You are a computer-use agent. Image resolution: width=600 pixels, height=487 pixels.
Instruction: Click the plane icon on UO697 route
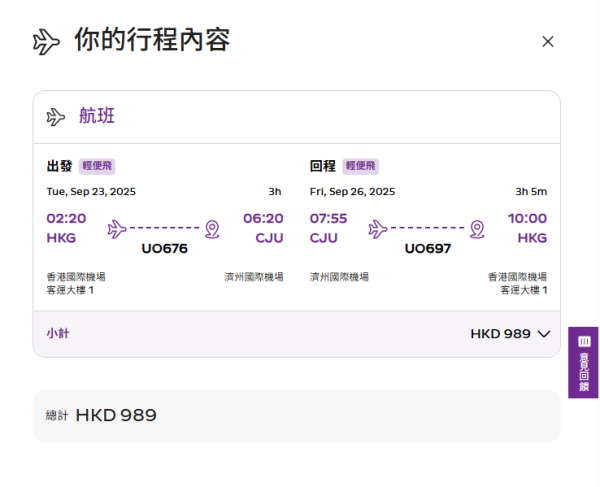click(378, 229)
